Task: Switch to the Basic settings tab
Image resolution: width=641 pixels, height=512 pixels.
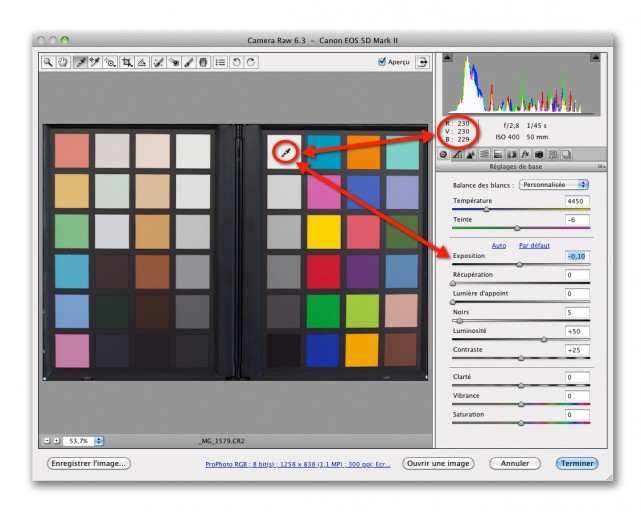Action: pos(444,155)
